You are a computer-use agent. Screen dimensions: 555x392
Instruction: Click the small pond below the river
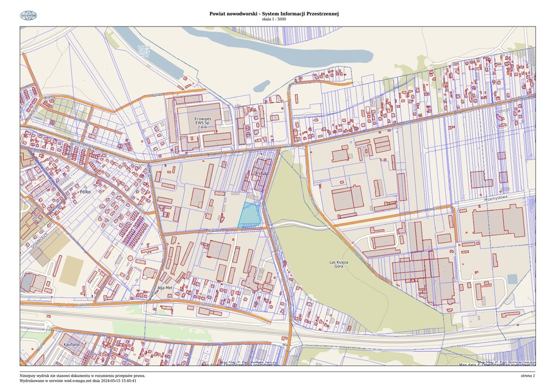pyautogui.click(x=261, y=86)
